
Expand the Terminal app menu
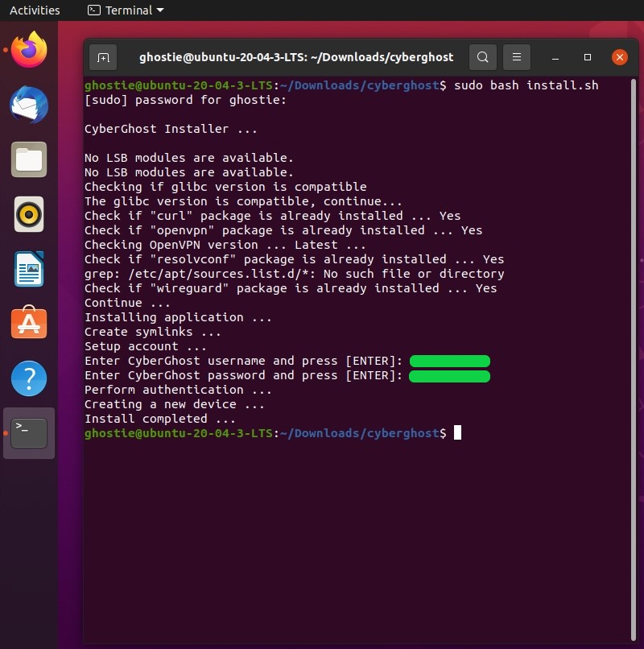(x=126, y=10)
